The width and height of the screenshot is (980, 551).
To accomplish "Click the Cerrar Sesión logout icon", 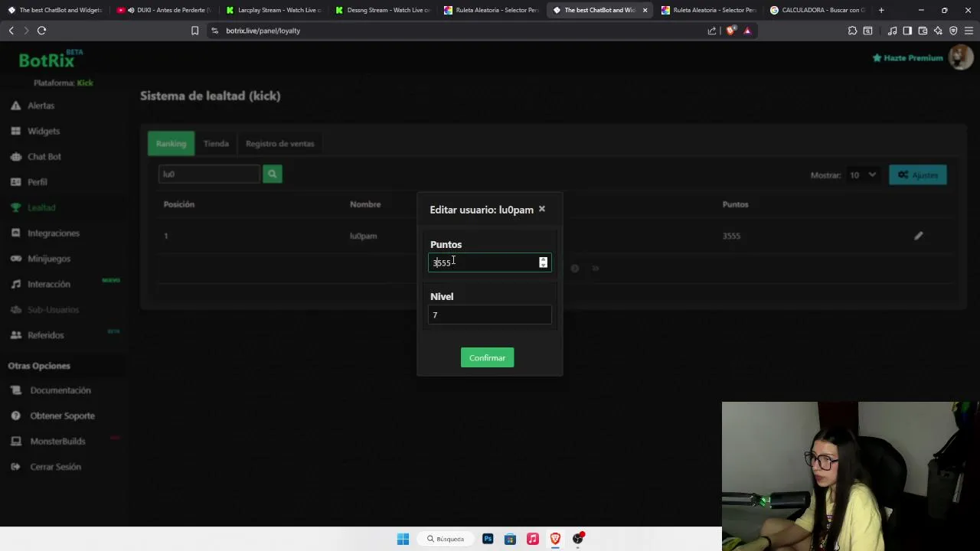I will pos(16,467).
